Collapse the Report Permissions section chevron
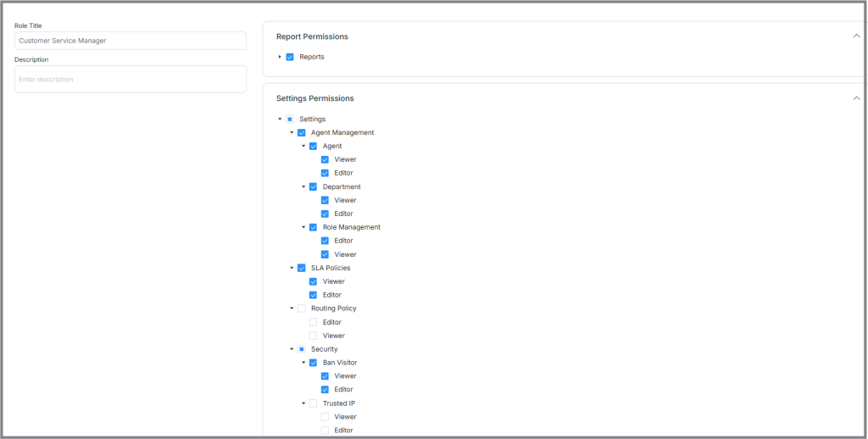Screen dimensions: 868x439 pos(856,36)
